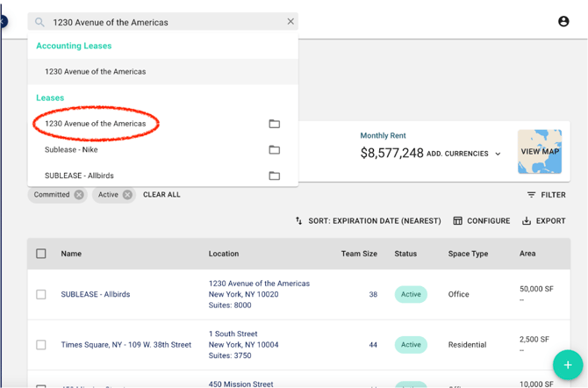This screenshot has width=588, height=388.
Task: Open the Filter panel
Action: coord(546,195)
